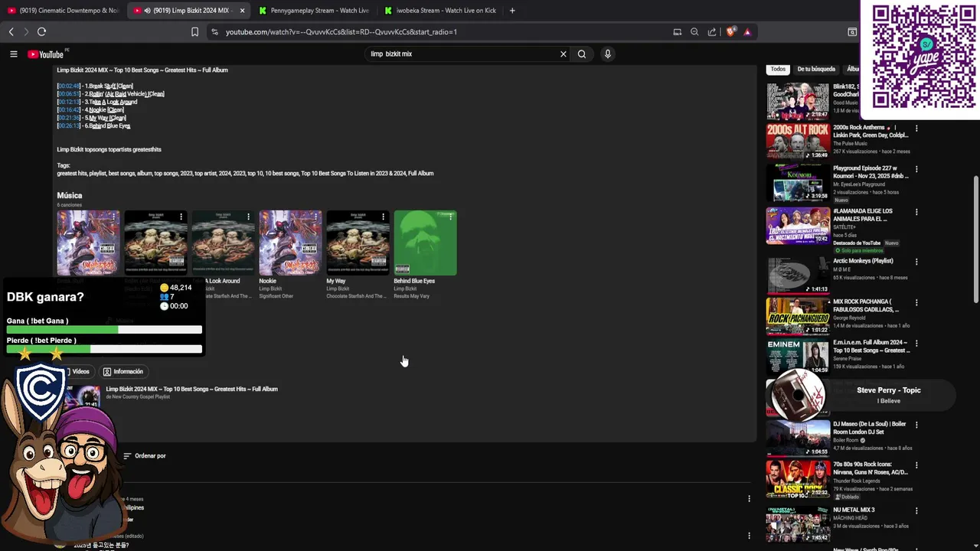Open the New Country Gospel Playlist channel
This screenshot has width=980, height=551.
(x=138, y=397)
